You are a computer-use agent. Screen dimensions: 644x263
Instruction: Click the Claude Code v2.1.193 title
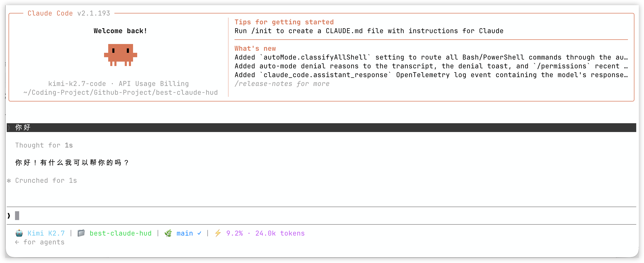point(69,13)
